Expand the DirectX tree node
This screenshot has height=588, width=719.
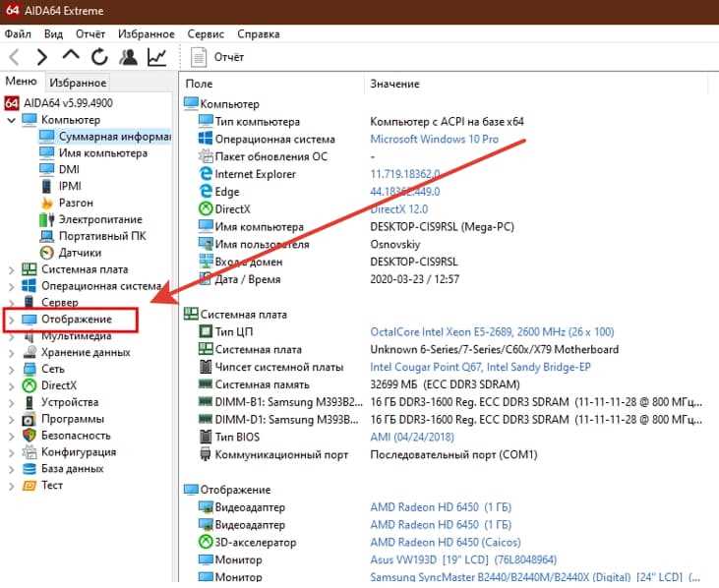[12, 386]
